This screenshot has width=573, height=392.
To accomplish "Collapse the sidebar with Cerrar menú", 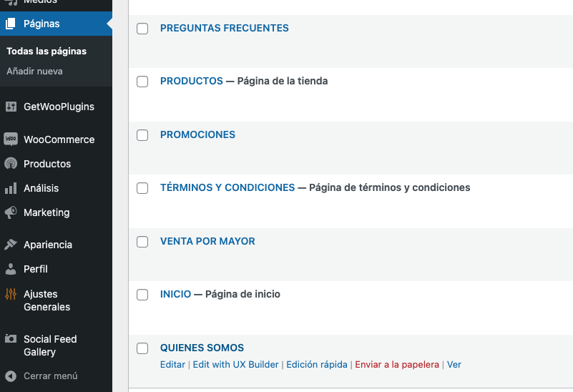I will click(x=50, y=376).
